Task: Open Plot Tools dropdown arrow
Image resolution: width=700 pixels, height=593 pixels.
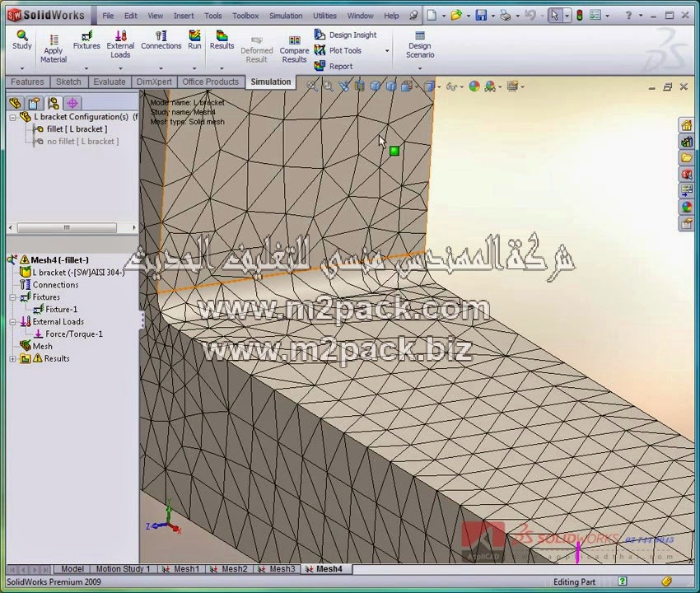Action: click(x=387, y=51)
